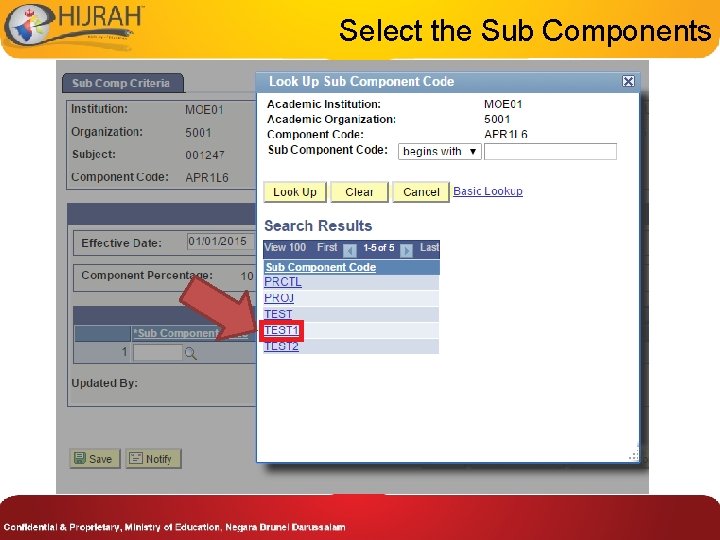
Task: Go to Last results page
Action: 429,248
